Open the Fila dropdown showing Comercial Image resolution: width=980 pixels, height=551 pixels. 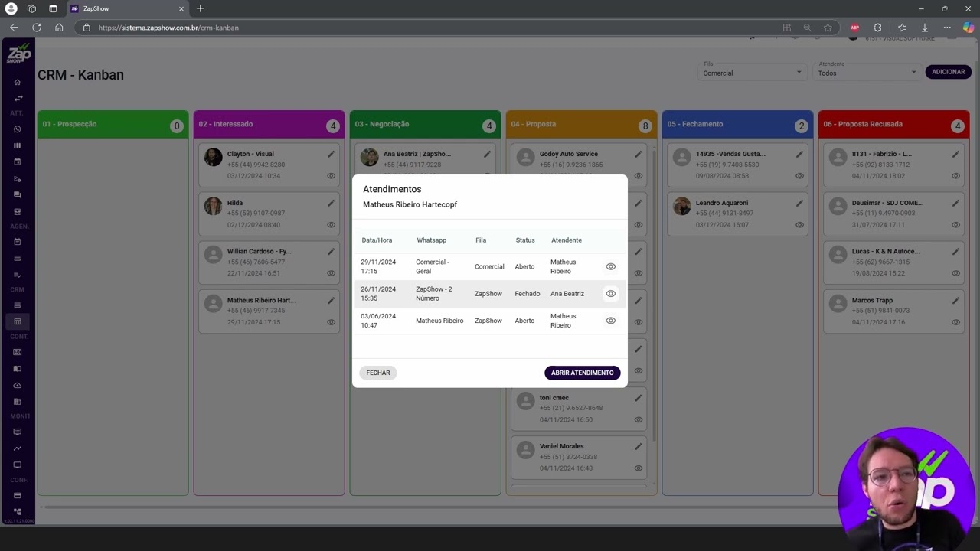tap(753, 73)
